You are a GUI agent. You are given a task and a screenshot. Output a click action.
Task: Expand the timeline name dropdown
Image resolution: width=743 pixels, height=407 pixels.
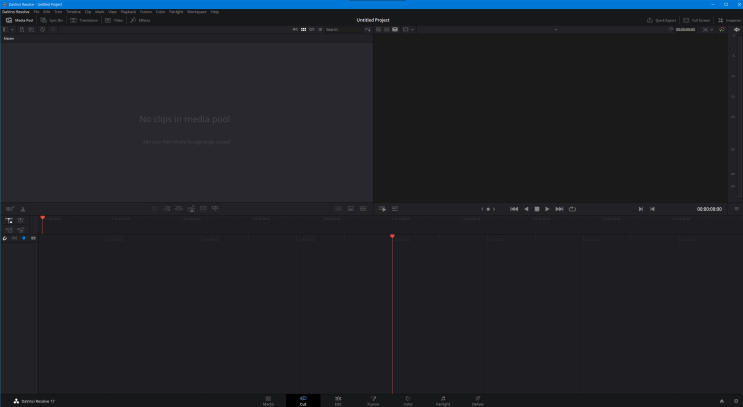[x=556, y=30]
